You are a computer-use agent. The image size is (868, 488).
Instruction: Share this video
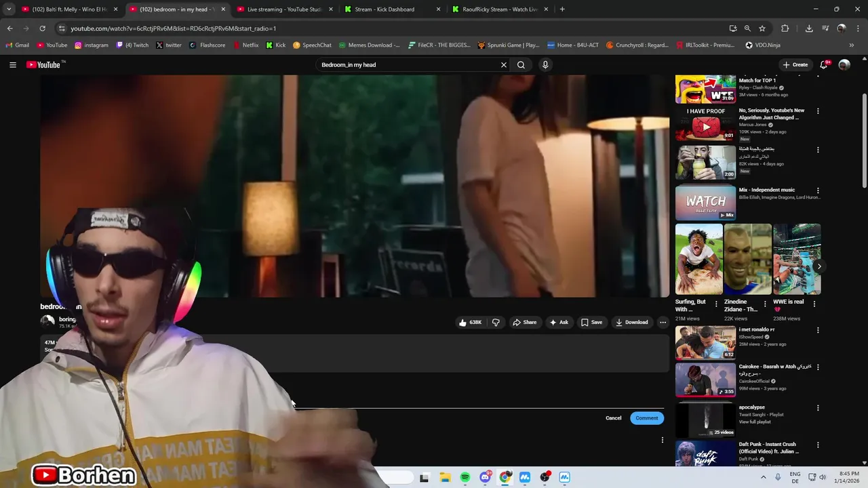coord(524,323)
